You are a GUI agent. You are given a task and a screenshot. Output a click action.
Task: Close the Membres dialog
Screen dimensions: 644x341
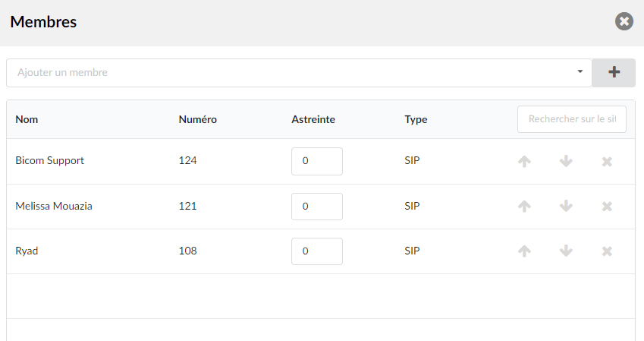click(624, 21)
